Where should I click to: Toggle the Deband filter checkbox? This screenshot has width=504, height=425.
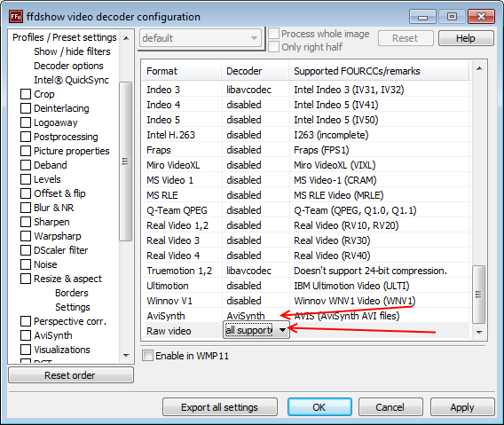tap(26, 165)
